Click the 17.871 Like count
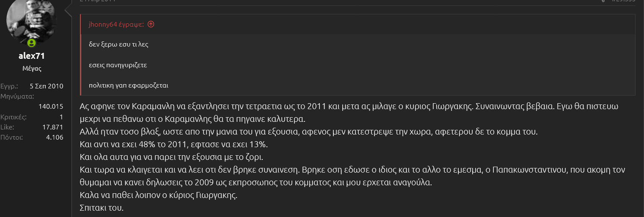644x217 pixels. (x=53, y=127)
